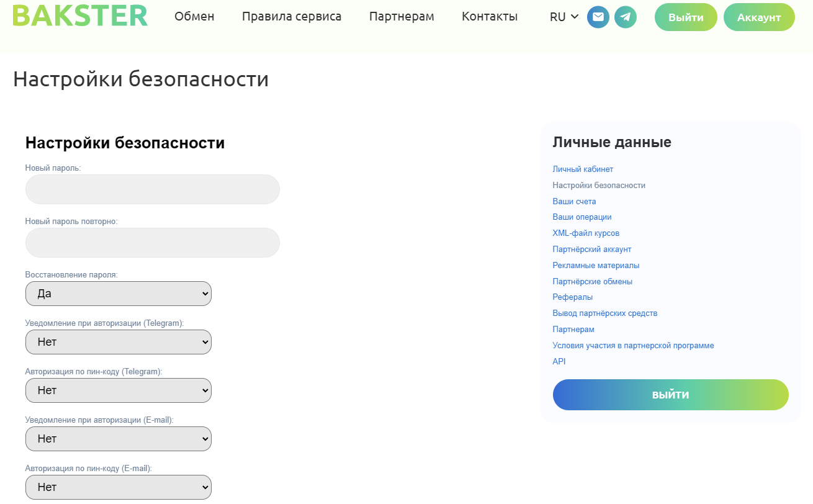
Task: Open Уведомление при авторизации (Telegram) dropdown
Action: (x=119, y=342)
